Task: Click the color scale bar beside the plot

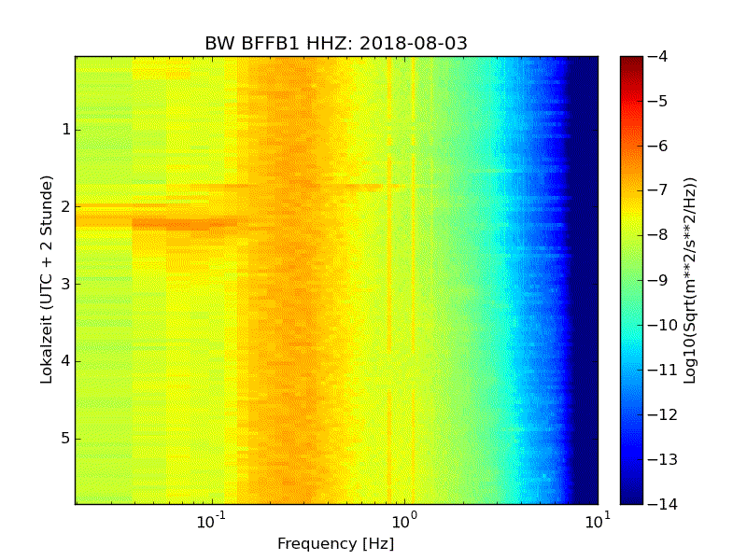Action: pyautogui.click(x=631, y=280)
